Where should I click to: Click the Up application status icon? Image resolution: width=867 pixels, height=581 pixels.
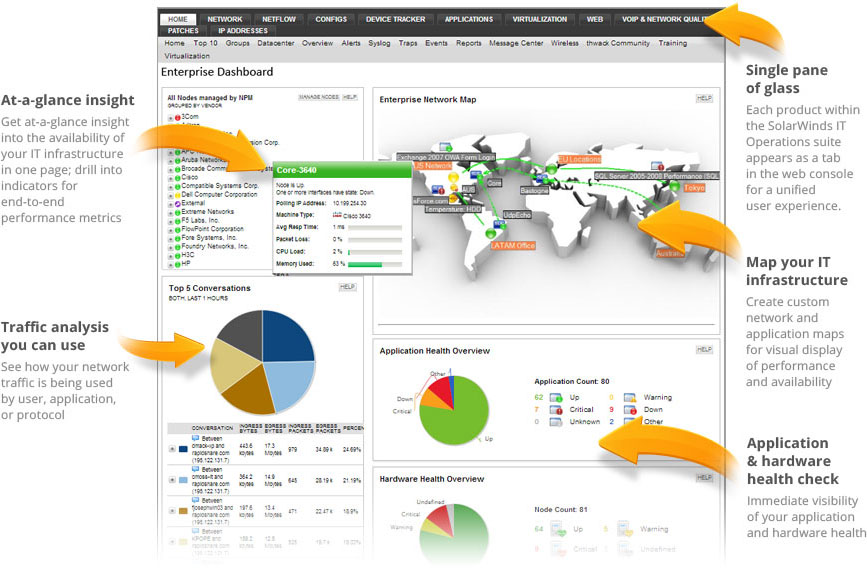point(556,397)
